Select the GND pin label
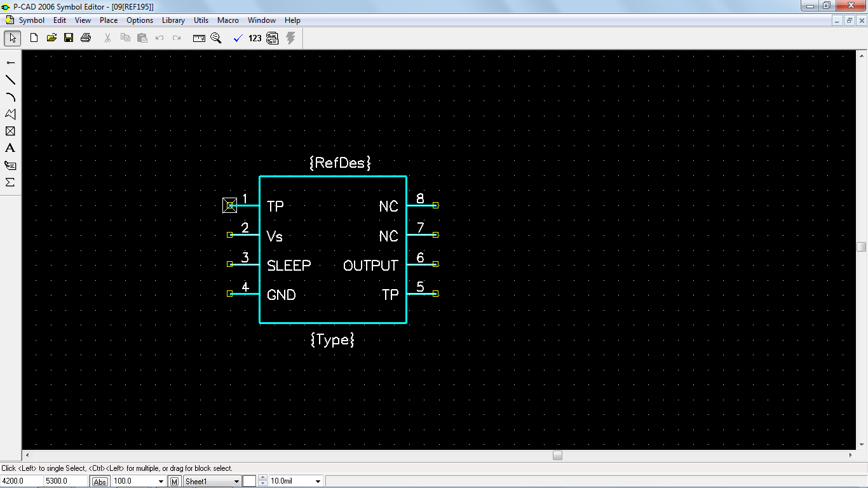Image resolution: width=868 pixels, height=488 pixels. tap(281, 295)
